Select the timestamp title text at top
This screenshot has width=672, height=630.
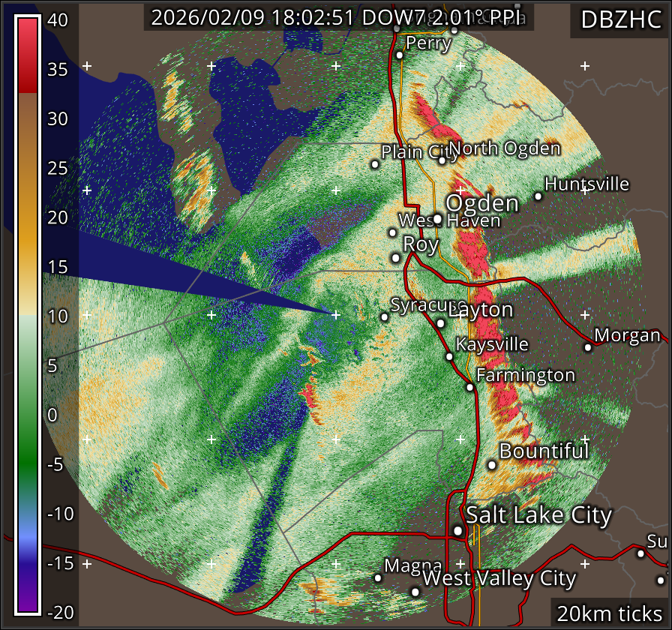(x=339, y=18)
